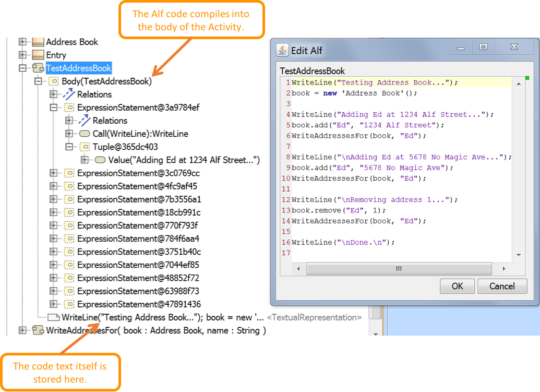Click the Entry class icon

click(x=38, y=55)
